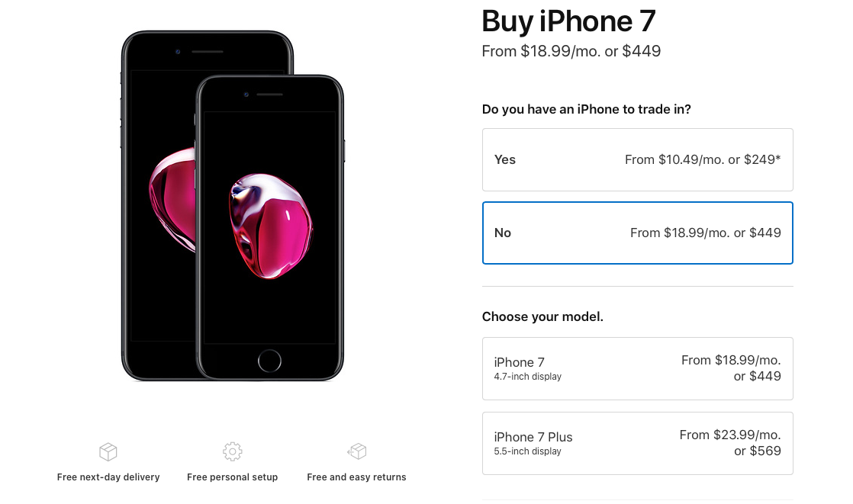Click the Free personal setup label
The width and height of the screenshot is (853, 504).
click(x=232, y=477)
